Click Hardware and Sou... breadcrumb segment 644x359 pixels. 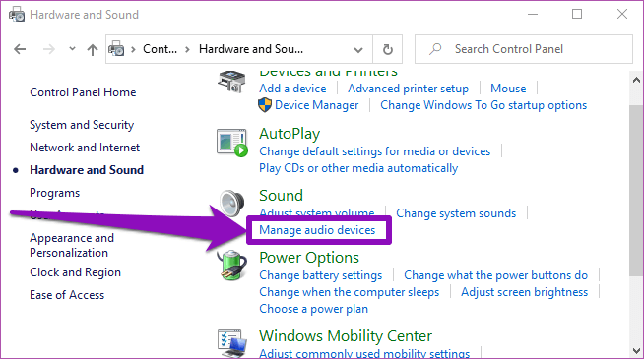point(251,49)
